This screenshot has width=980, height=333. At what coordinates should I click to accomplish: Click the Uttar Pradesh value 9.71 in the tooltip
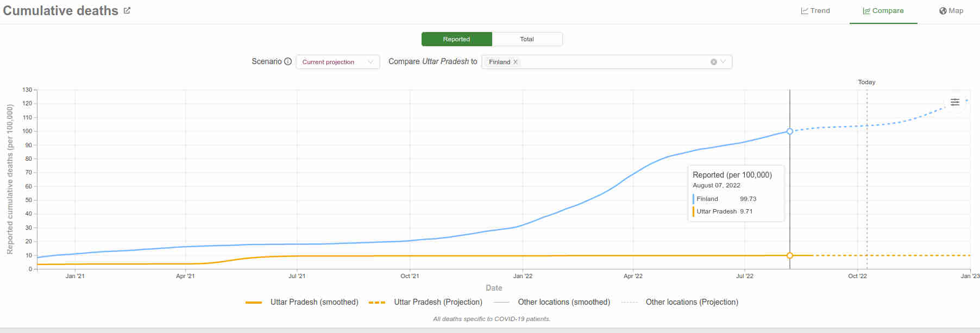(x=746, y=211)
